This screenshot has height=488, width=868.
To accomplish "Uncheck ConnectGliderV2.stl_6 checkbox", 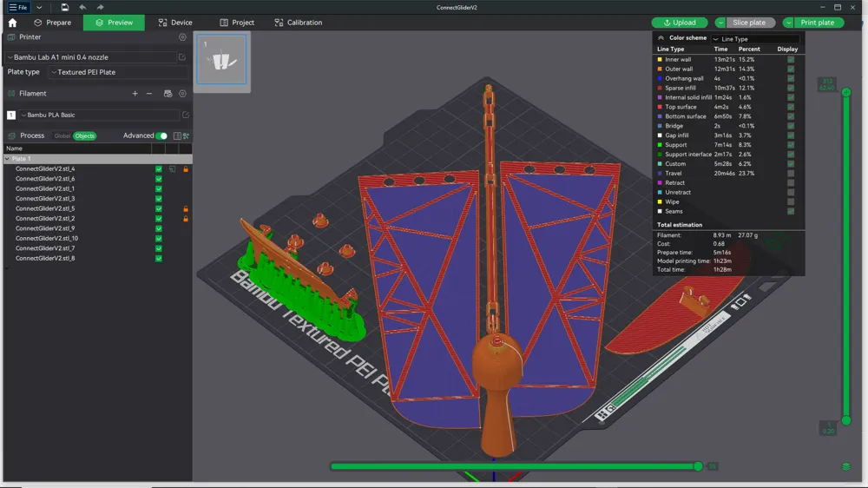I will click(159, 179).
